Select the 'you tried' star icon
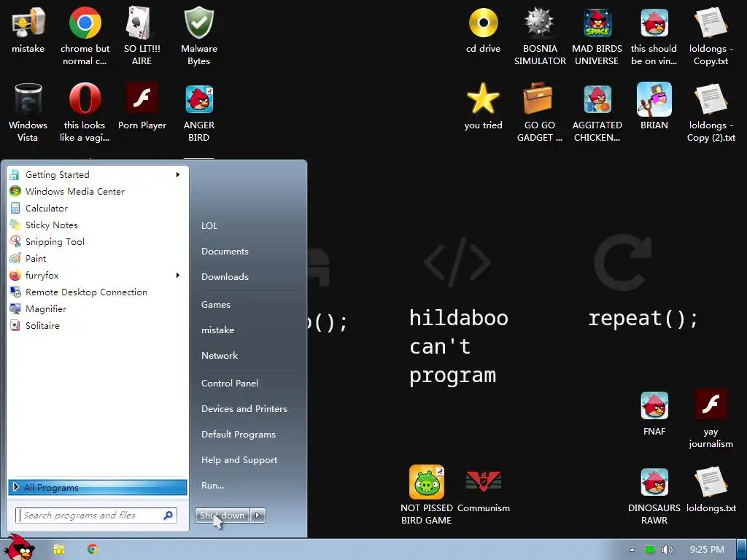 coord(484,98)
